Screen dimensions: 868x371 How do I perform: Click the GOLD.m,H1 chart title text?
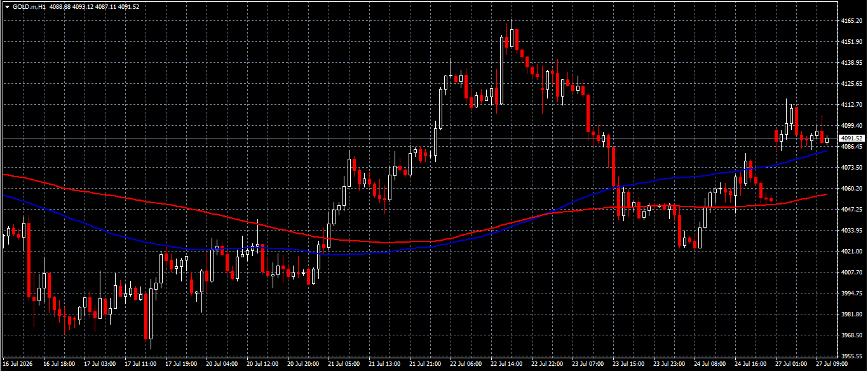(29, 6)
